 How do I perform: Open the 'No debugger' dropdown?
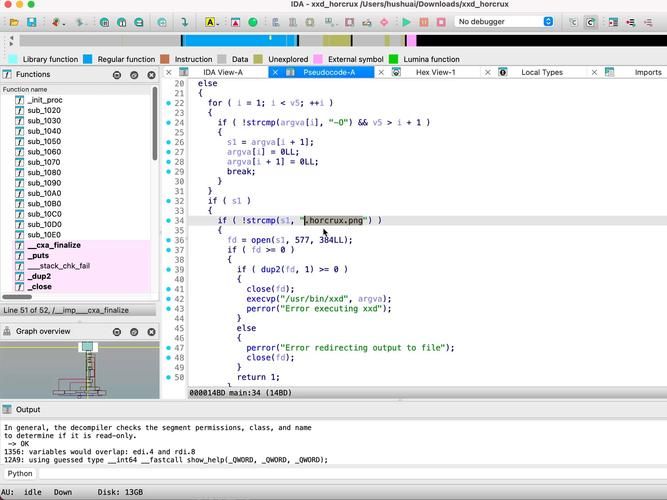coord(505,22)
